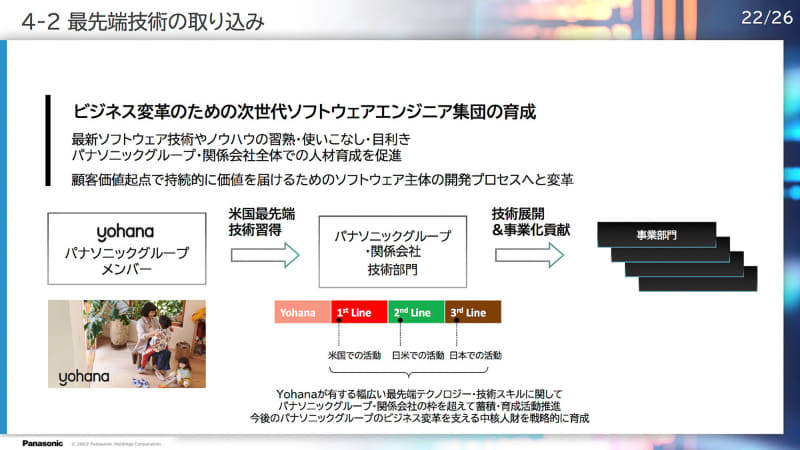
Task: Click "パナソニックグループ メンバー" text in left box
Action: point(127,261)
